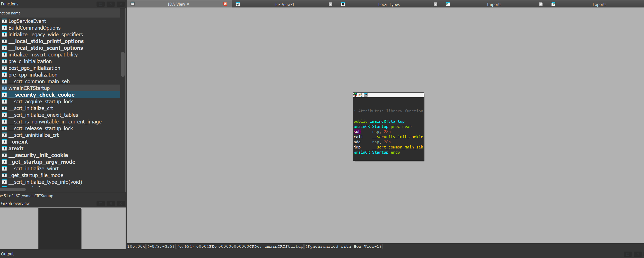Open the Imports tab
The width and height of the screenshot is (644, 258).
494,4
